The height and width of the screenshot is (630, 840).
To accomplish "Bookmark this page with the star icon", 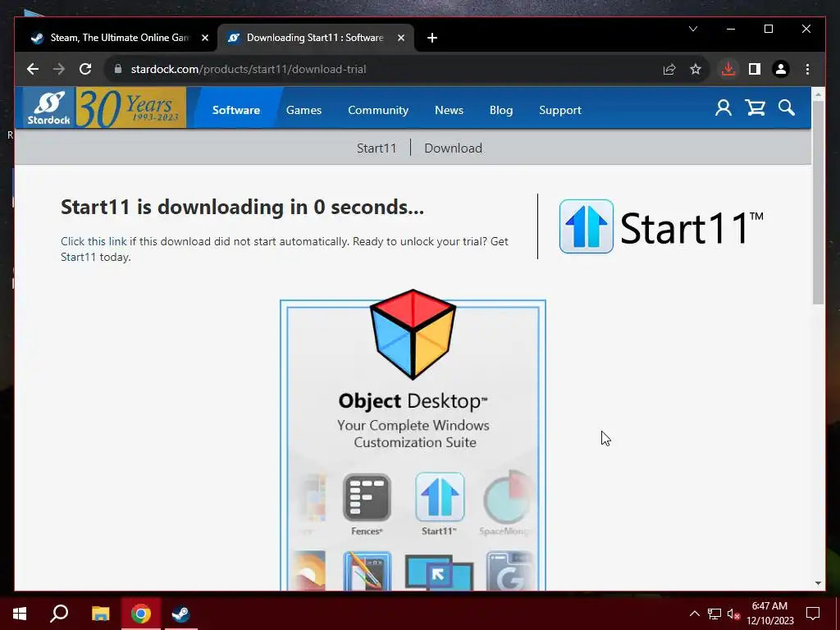I will (696, 69).
